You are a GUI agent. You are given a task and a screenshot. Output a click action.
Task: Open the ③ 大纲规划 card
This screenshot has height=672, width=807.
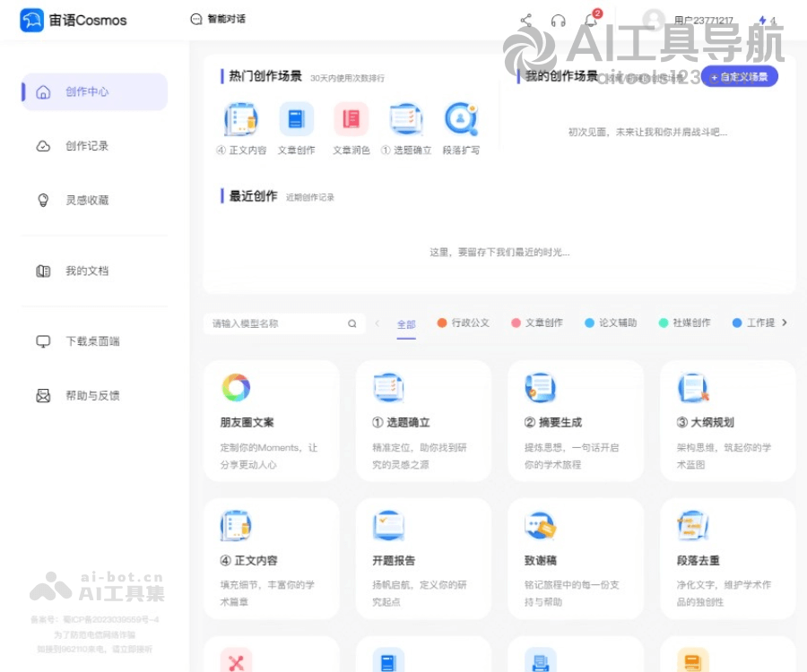pyautogui.click(x=728, y=420)
